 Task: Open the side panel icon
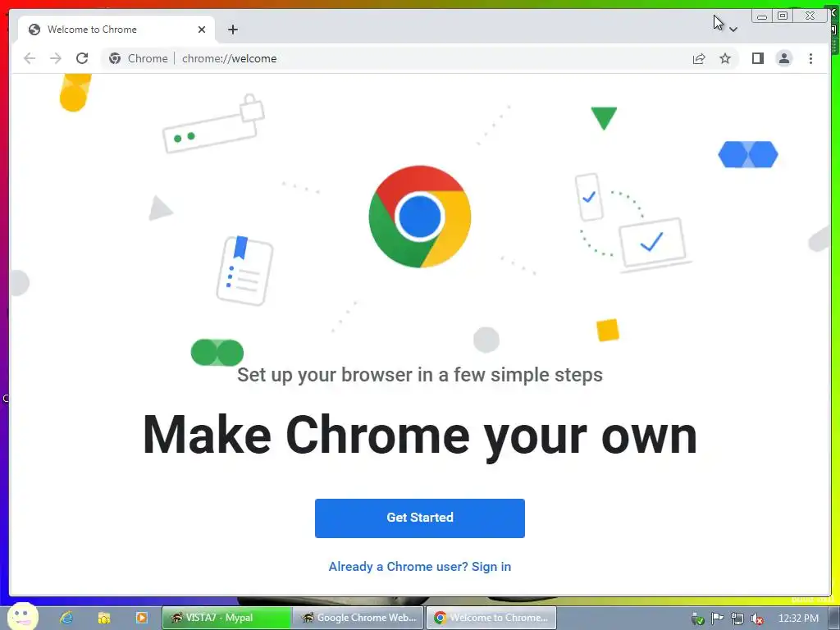click(x=757, y=58)
